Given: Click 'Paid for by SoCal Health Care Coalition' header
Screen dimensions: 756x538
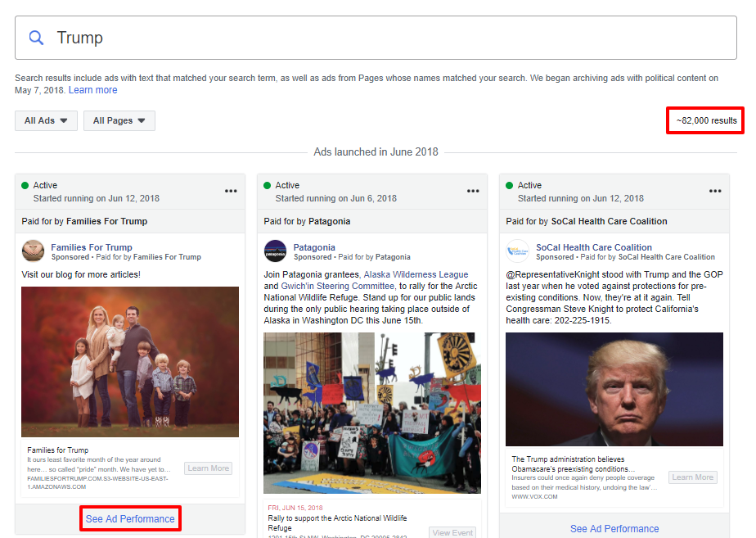Looking at the screenshot, I should coord(587,221).
